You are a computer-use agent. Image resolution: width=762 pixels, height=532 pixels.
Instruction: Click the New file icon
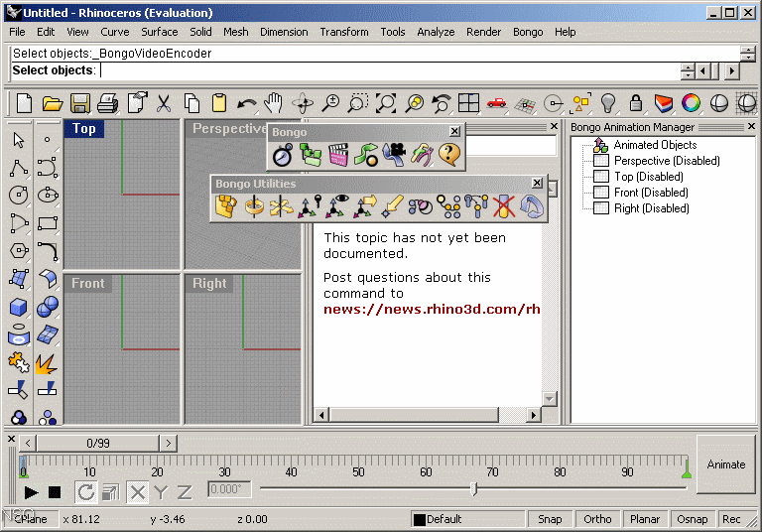[x=24, y=103]
